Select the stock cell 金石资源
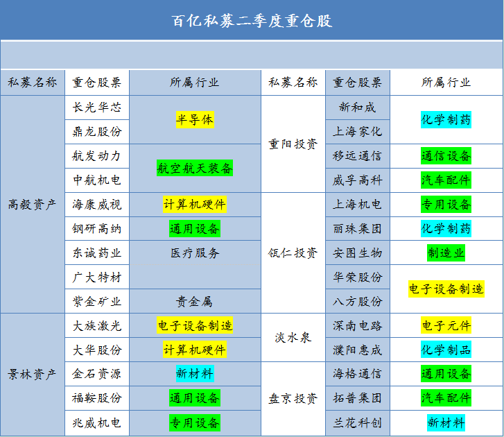504x437 pixels. (97, 374)
